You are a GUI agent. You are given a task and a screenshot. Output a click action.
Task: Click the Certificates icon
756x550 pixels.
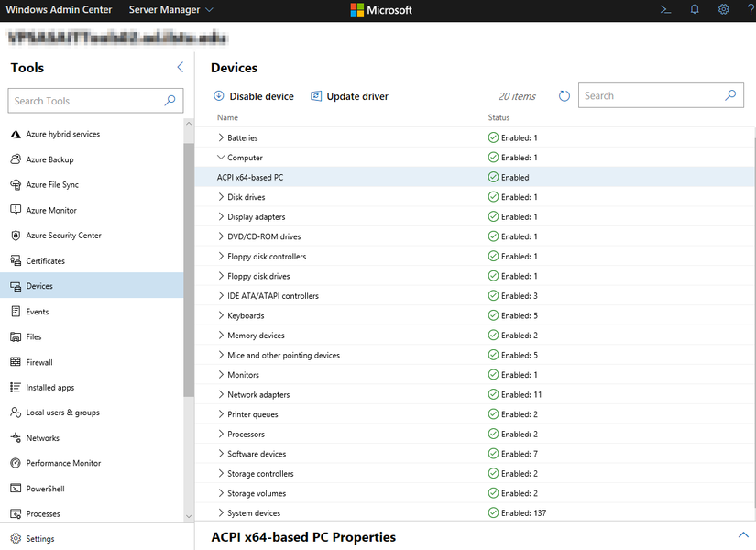pos(16,260)
